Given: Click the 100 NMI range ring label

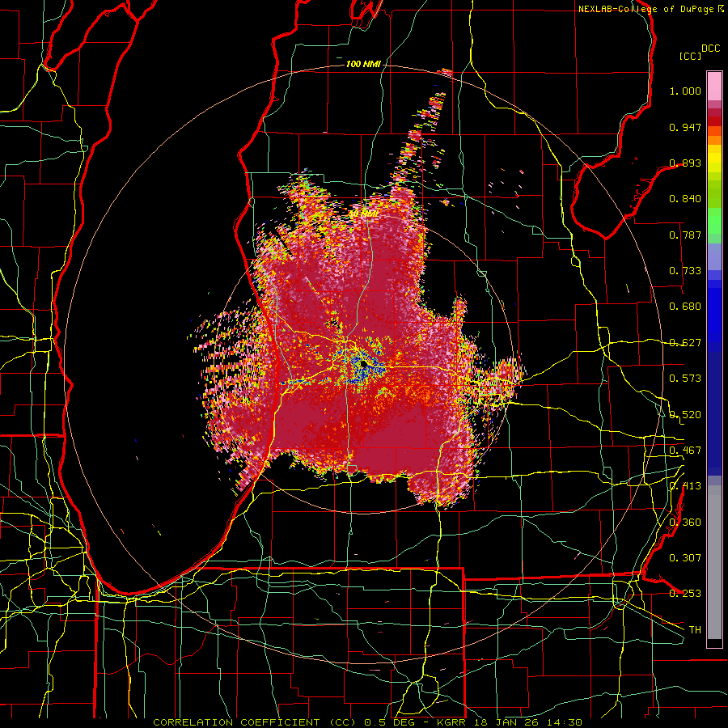Looking at the screenshot, I should (x=363, y=64).
